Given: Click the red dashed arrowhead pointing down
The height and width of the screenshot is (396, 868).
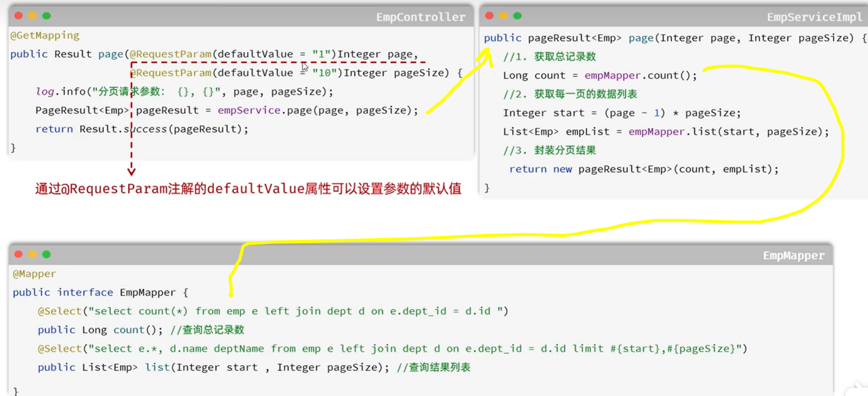Looking at the screenshot, I should tap(131, 172).
